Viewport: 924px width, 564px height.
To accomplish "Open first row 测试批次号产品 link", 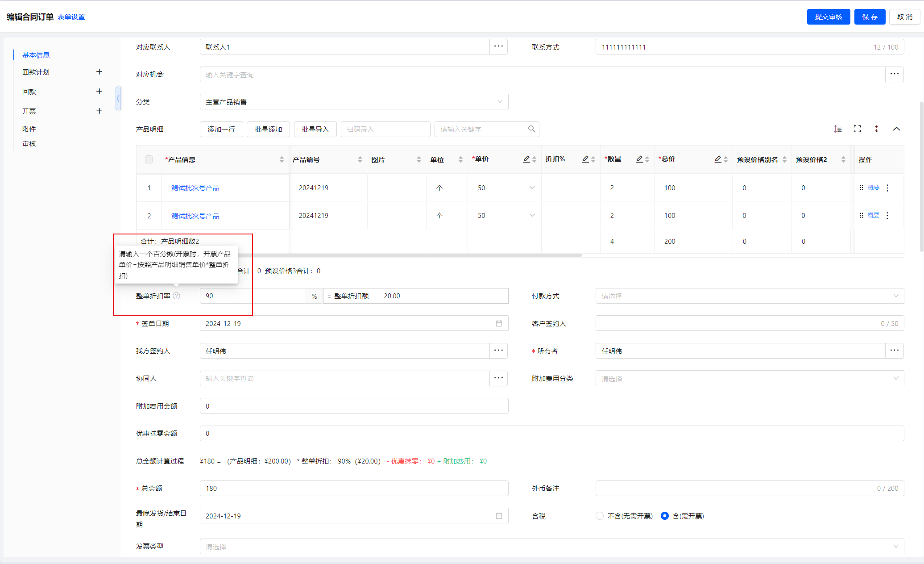I will (x=195, y=188).
